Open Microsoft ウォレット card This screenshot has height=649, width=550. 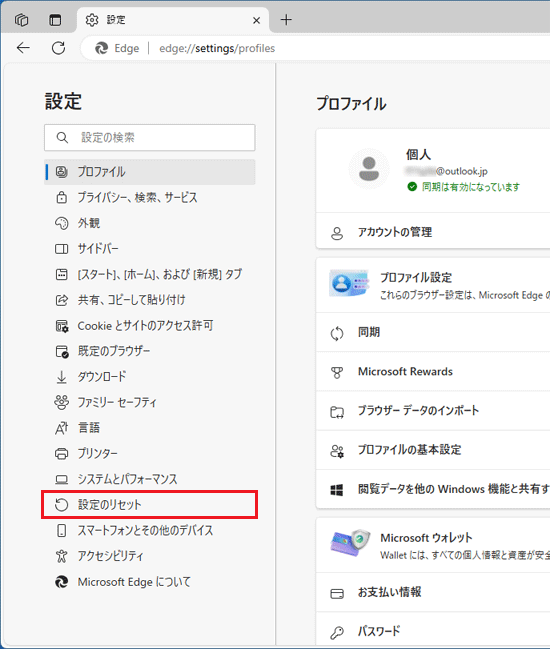[433, 545]
